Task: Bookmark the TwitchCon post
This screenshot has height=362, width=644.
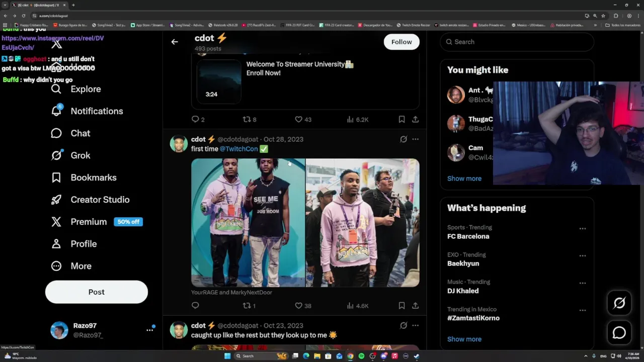Action: coord(401,305)
